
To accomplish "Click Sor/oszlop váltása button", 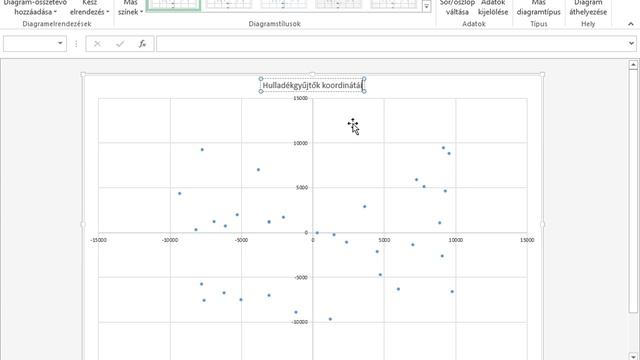I will coord(457,7).
